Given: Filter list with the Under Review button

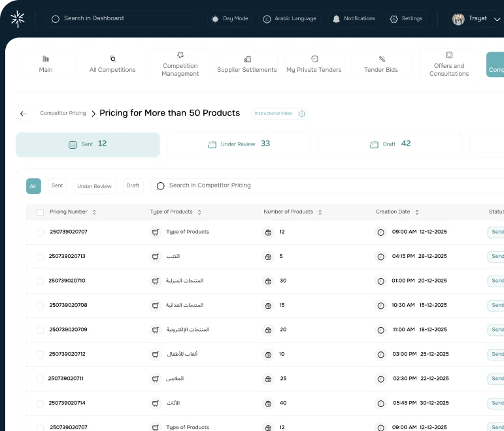Looking at the screenshot, I should [95, 186].
